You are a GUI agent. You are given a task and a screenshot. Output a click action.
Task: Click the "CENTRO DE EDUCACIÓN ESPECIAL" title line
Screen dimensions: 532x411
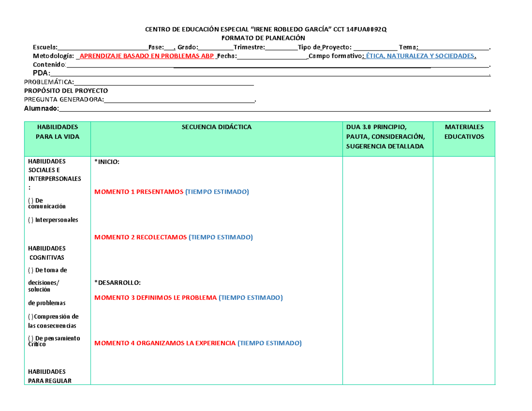click(266, 30)
